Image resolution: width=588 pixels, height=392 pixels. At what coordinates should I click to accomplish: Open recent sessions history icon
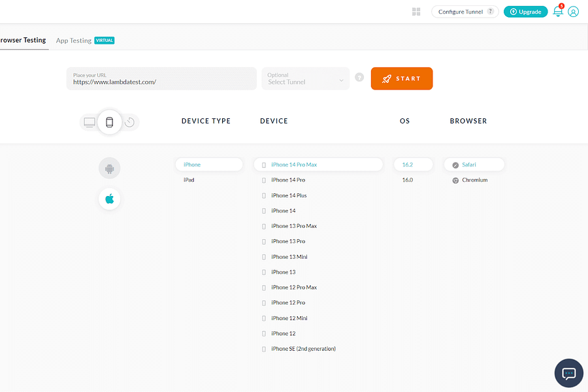(x=129, y=122)
